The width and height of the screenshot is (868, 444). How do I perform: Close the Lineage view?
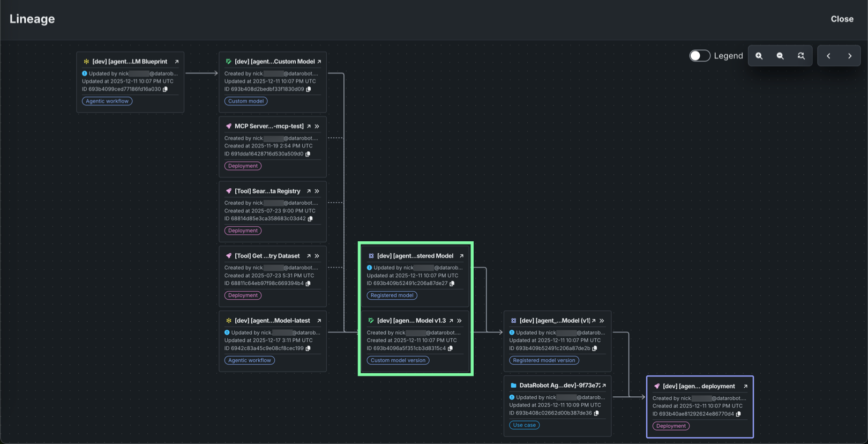[842, 19]
